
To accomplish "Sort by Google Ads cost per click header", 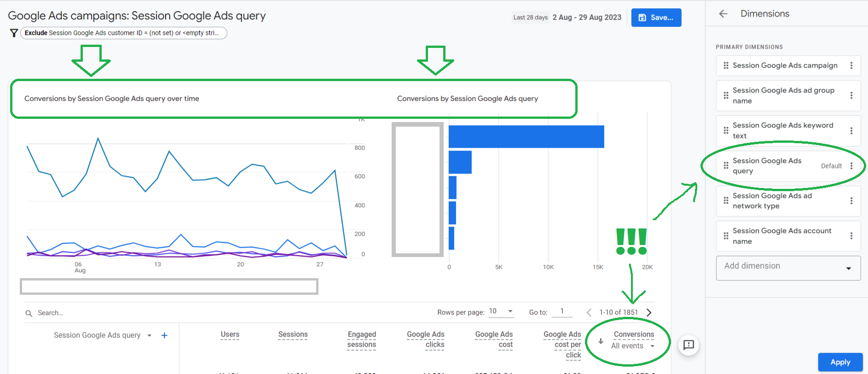I will pyautogui.click(x=562, y=345).
